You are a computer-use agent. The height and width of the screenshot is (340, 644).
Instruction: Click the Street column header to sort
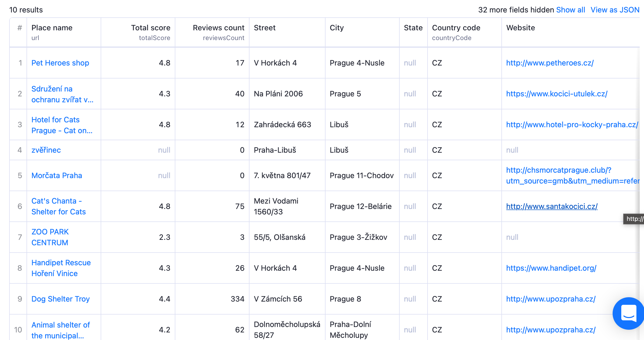(x=264, y=28)
